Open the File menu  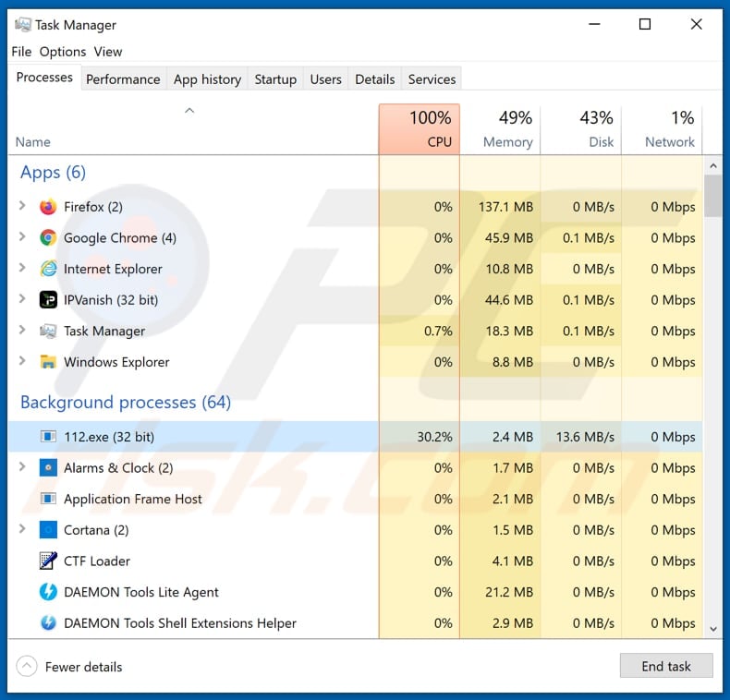(x=21, y=52)
